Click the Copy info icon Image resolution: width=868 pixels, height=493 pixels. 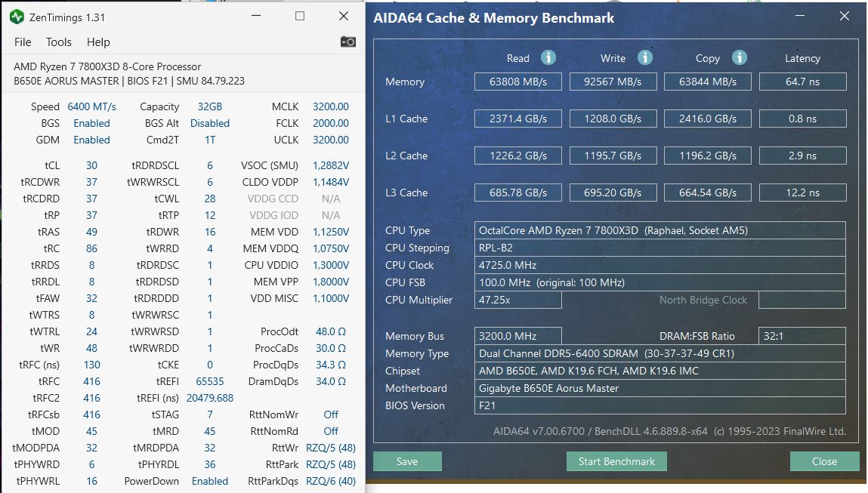point(739,57)
